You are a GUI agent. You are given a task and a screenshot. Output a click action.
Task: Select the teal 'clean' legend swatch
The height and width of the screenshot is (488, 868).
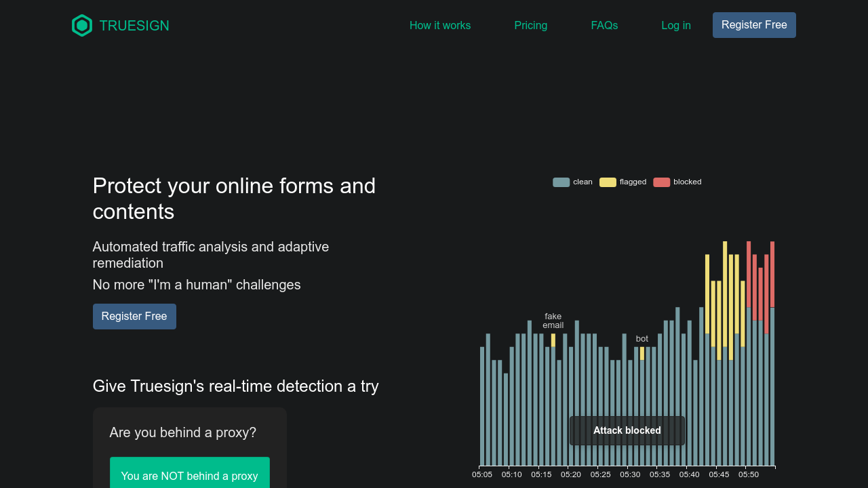pos(560,182)
